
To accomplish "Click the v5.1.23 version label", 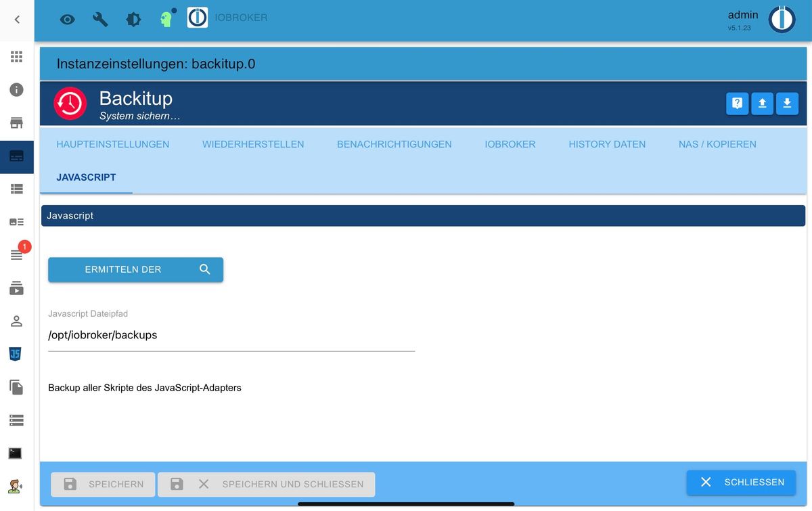I will (739, 28).
